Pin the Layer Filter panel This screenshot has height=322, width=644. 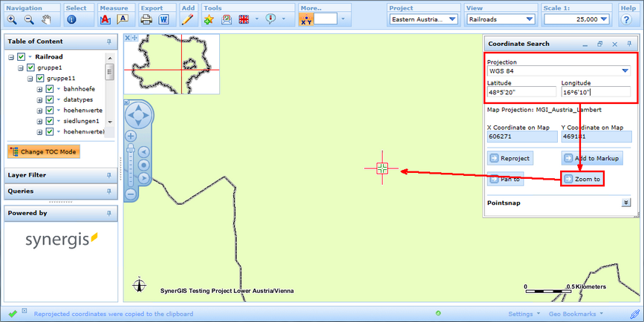point(109,176)
